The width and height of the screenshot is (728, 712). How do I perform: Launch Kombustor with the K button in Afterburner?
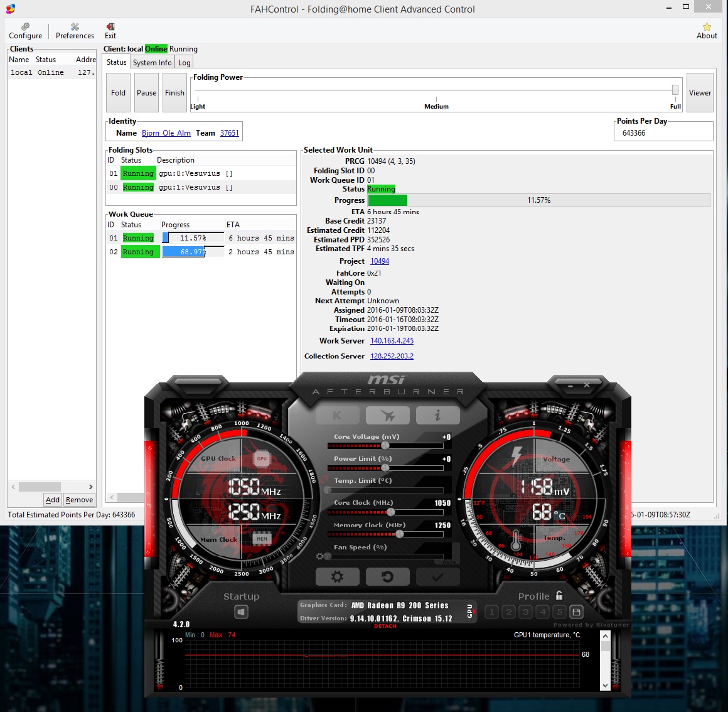pos(338,415)
